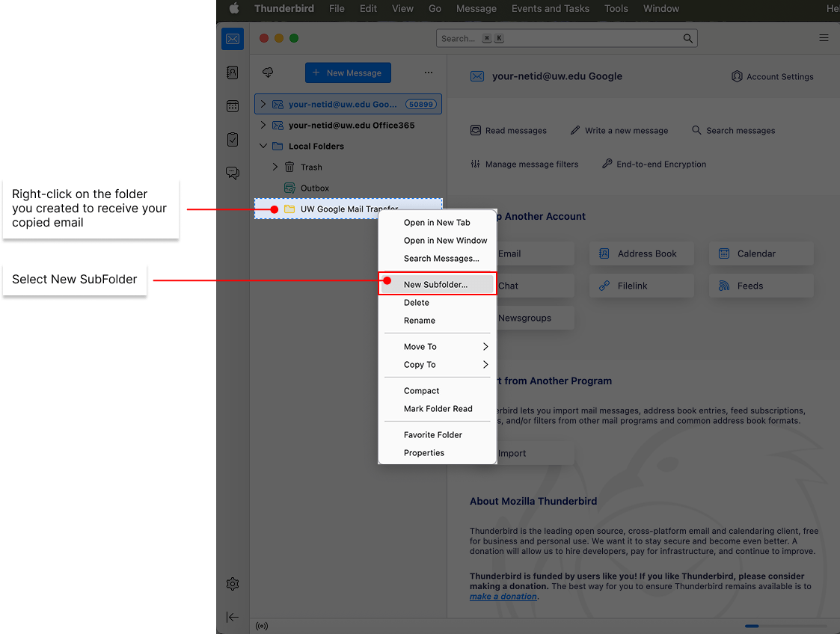840x634 pixels.
Task: Click the Get Messages cloud icon
Action: point(268,73)
